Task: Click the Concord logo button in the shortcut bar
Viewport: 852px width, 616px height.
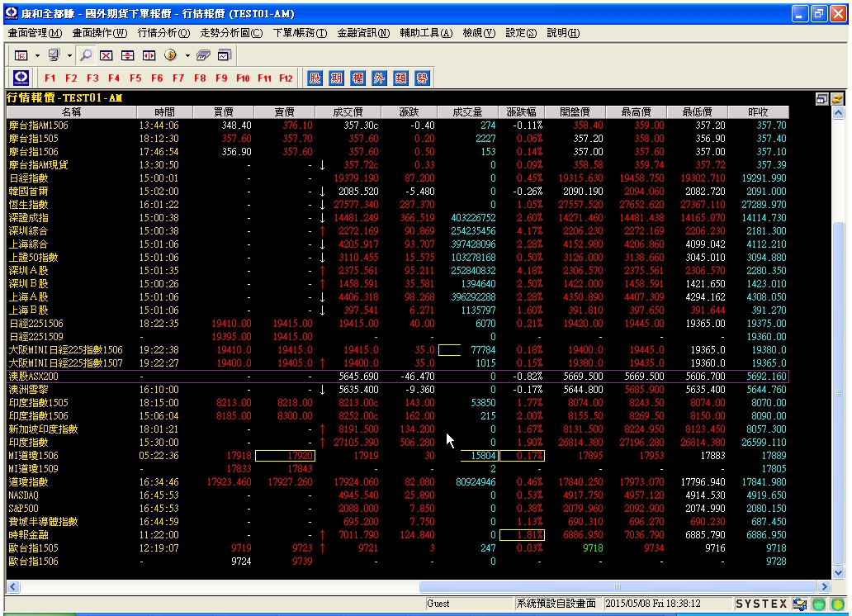Action: (21, 78)
